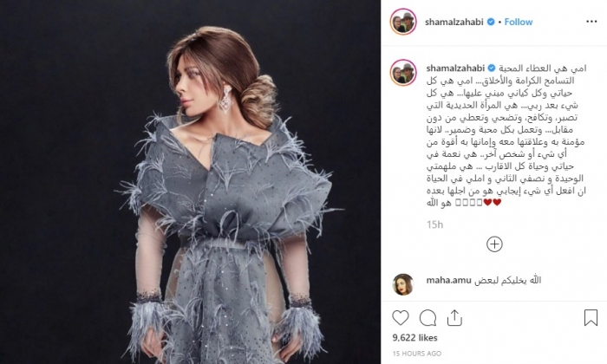Load more comments with the plus circle
This screenshot has width=607, height=364.
494,244
